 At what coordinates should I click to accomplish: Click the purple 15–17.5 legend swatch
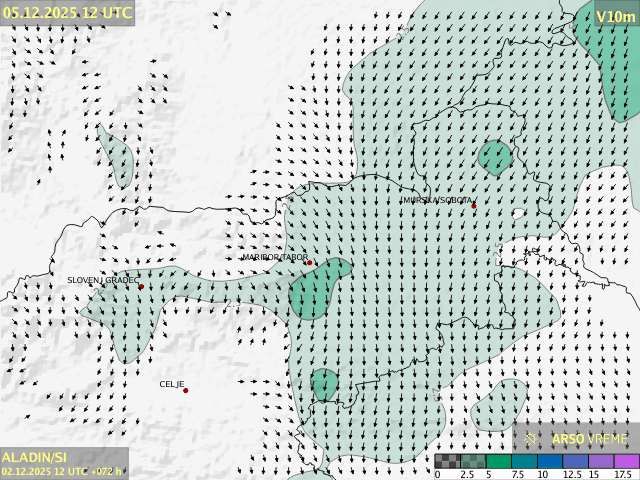pos(601,461)
